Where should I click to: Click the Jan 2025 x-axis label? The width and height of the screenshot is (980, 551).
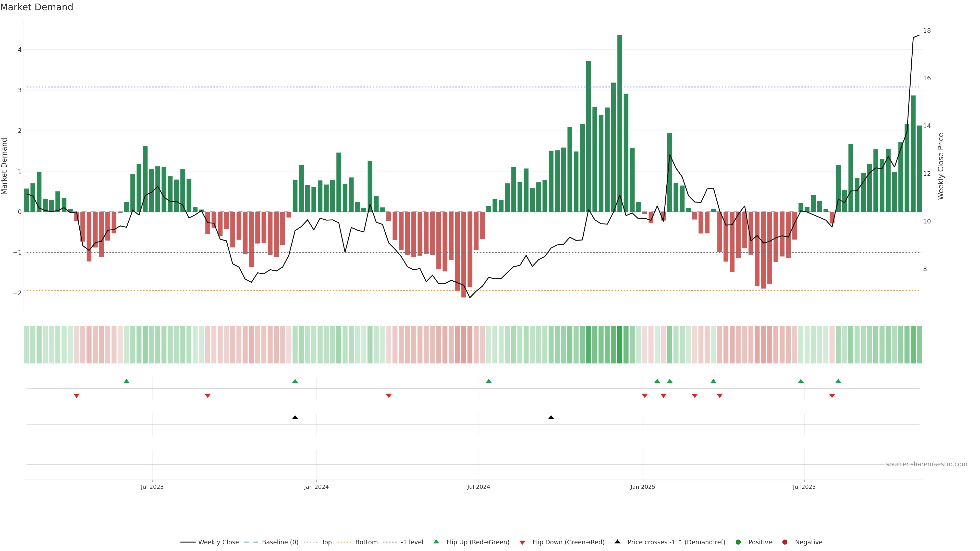tap(643, 487)
